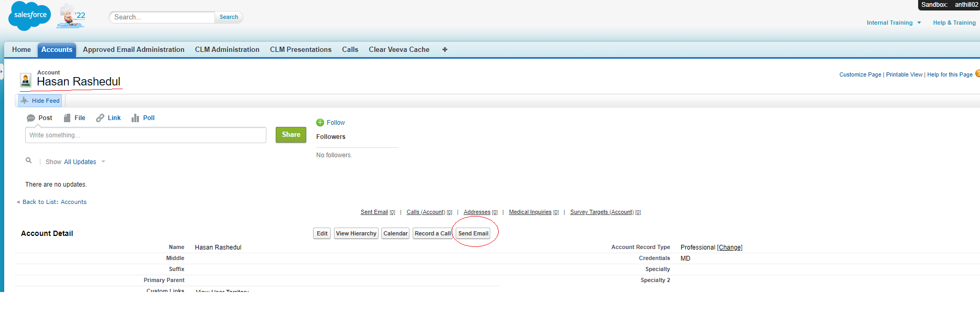Click the Back to List: Accounts link

54,202
